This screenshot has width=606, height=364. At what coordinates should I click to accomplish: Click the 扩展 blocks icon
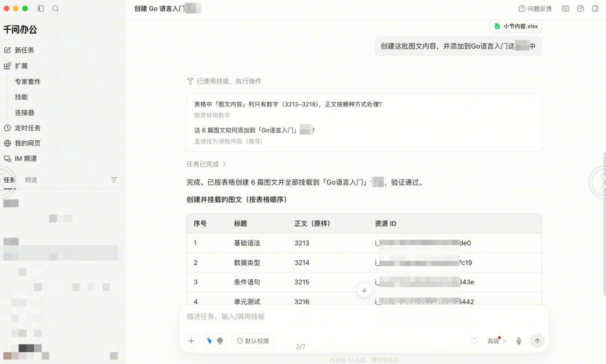[7, 66]
